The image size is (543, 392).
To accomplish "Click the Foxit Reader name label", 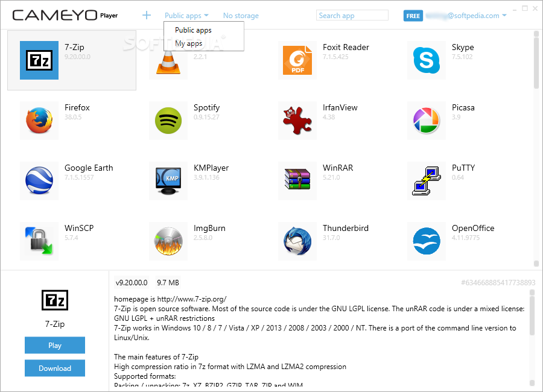I will pos(346,47).
